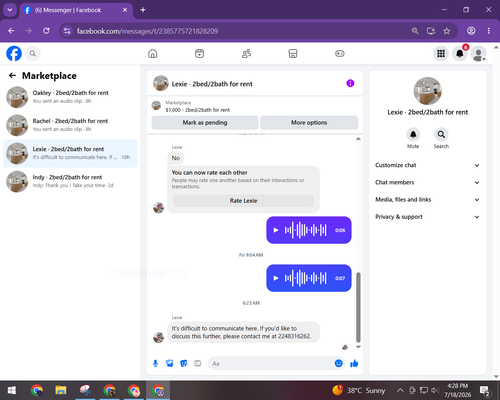The width and height of the screenshot is (500, 400).
Task: Select Lexie 2bed/2bath conversation
Action: [x=70, y=153]
